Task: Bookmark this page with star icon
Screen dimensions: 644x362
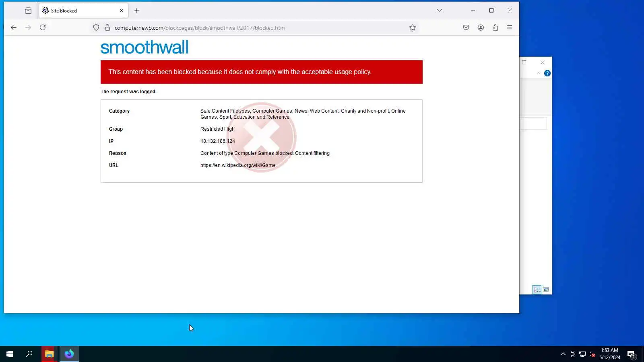Action: click(x=413, y=27)
